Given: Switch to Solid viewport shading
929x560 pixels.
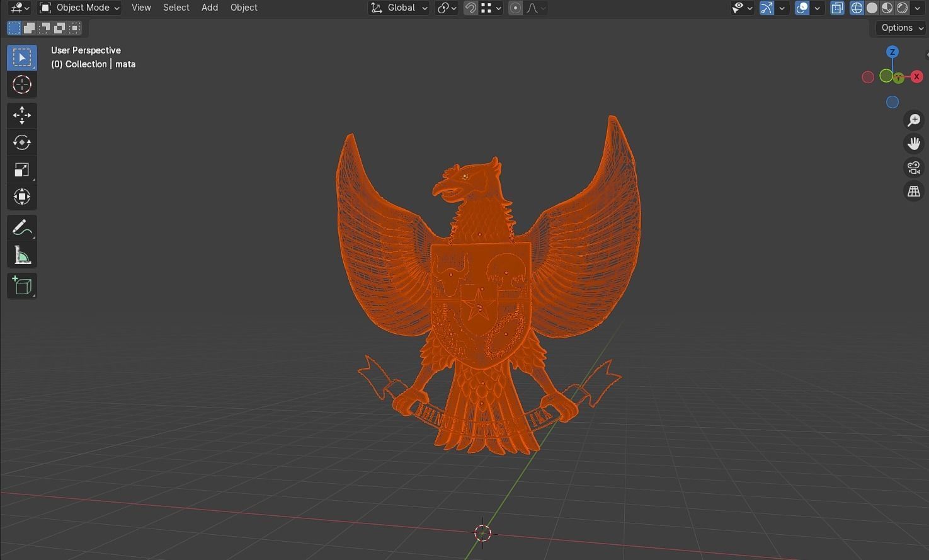Looking at the screenshot, I should pos(872,8).
